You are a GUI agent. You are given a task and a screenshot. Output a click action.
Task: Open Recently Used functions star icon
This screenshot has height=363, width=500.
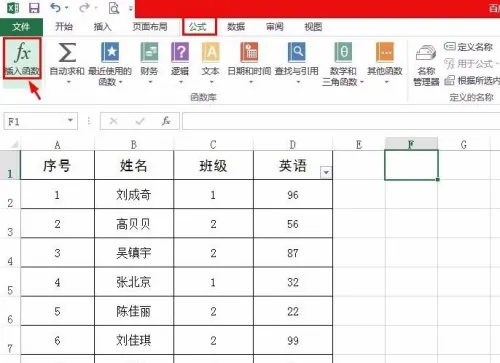pyautogui.click(x=110, y=53)
